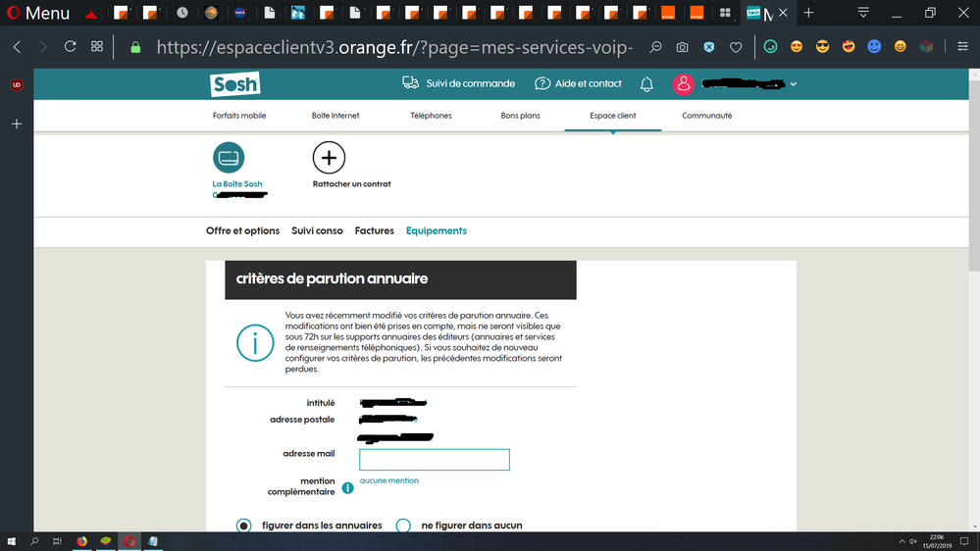Viewport: 980px width, 551px height.
Task: Open Aide et contact
Action: [578, 83]
